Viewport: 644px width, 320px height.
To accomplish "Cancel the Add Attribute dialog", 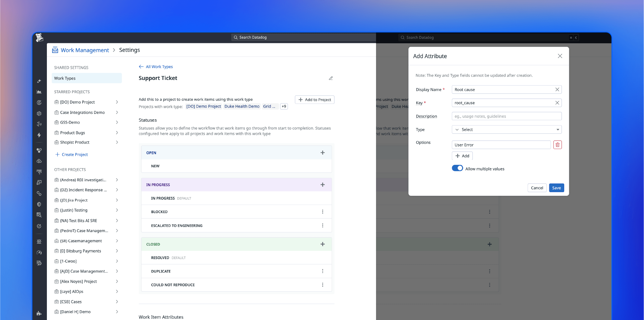I will point(537,188).
